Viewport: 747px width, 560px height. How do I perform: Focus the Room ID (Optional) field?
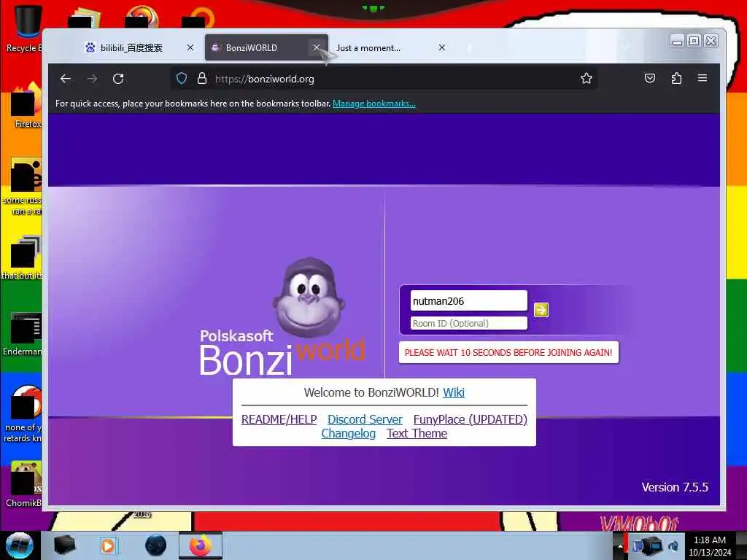[469, 323]
